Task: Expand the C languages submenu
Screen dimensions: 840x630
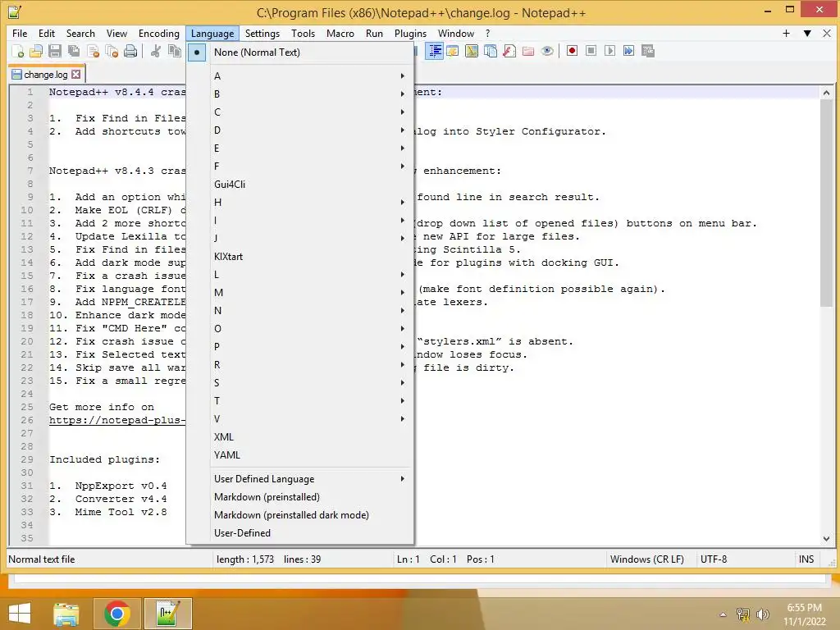Action: pos(300,112)
